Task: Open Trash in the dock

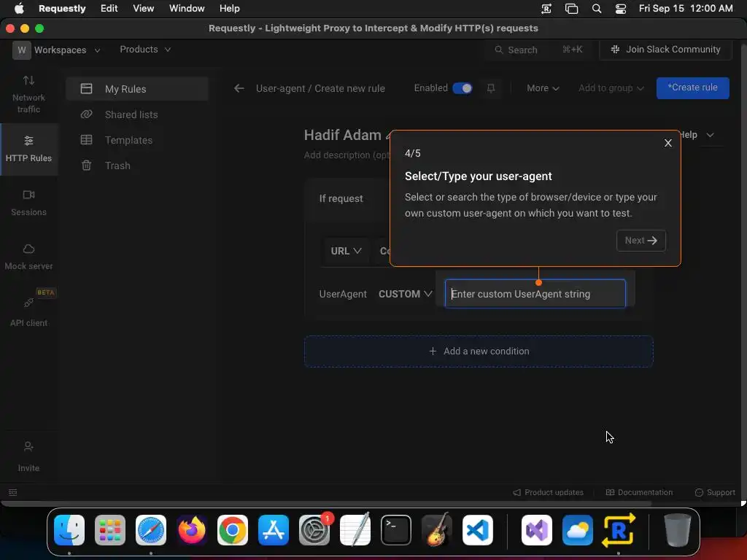Action: pyautogui.click(x=677, y=530)
